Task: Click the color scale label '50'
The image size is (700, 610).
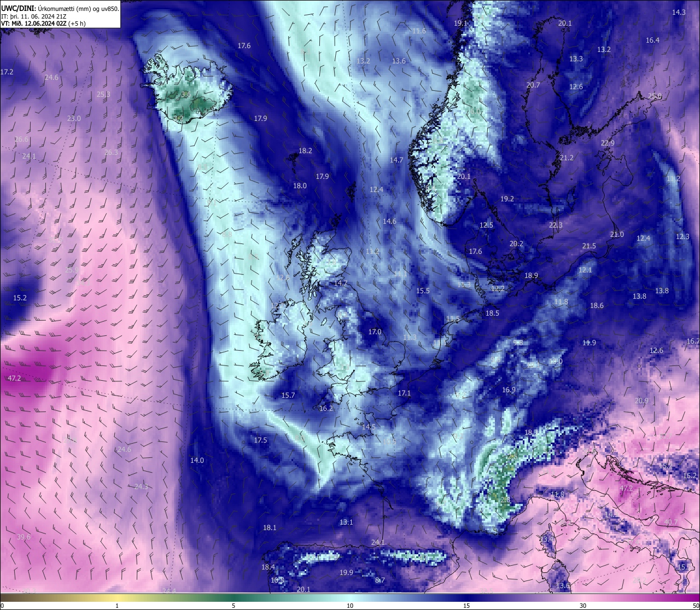Action: click(x=696, y=606)
